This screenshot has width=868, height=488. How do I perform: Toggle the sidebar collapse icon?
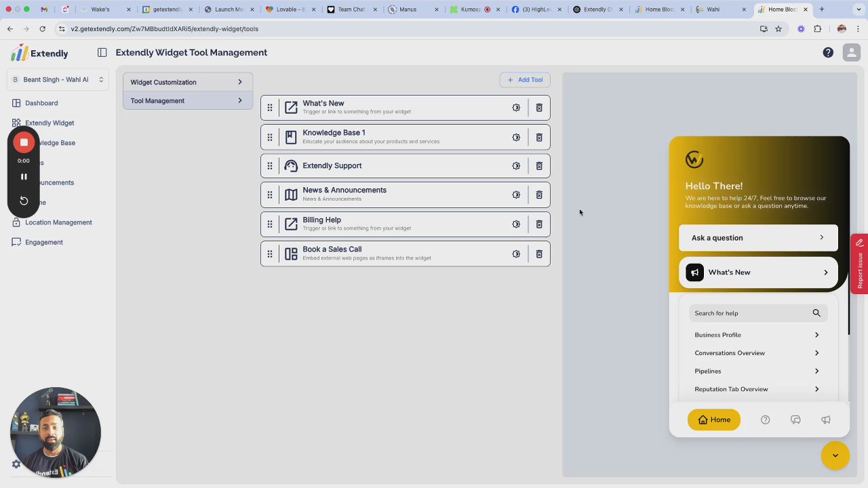[102, 52]
